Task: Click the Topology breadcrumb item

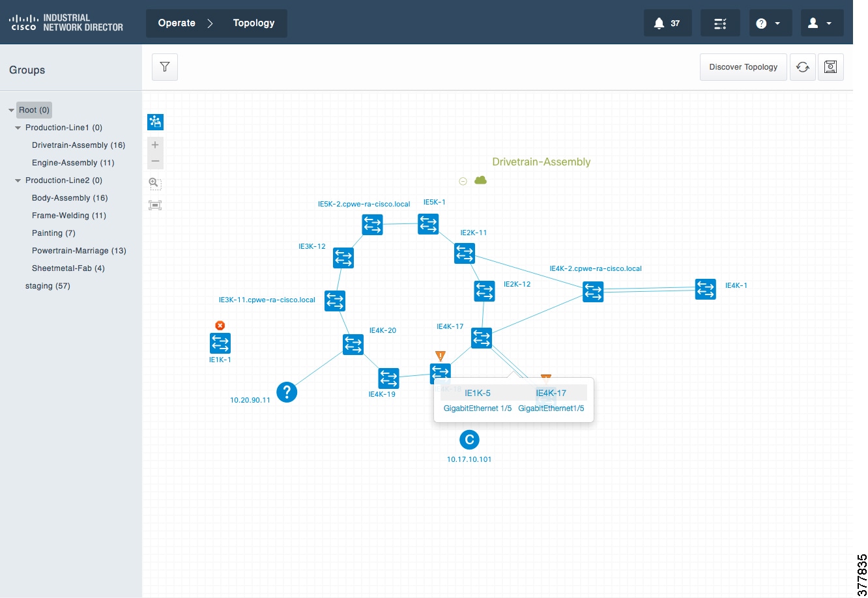Action: click(x=253, y=23)
